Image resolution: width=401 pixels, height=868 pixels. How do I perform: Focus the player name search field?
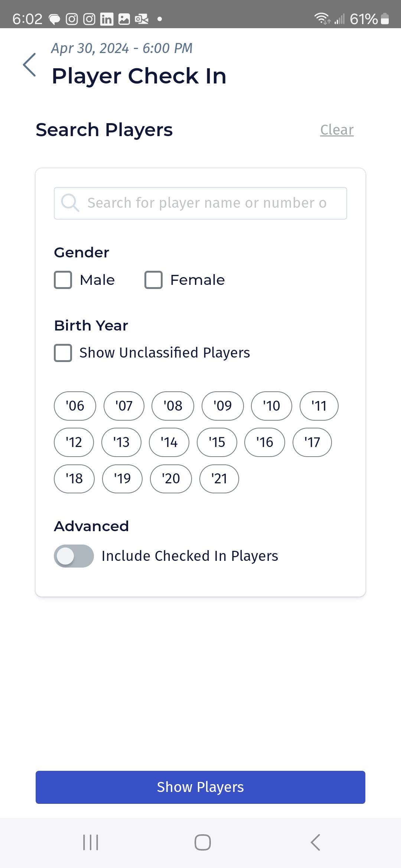pos(200,203)
